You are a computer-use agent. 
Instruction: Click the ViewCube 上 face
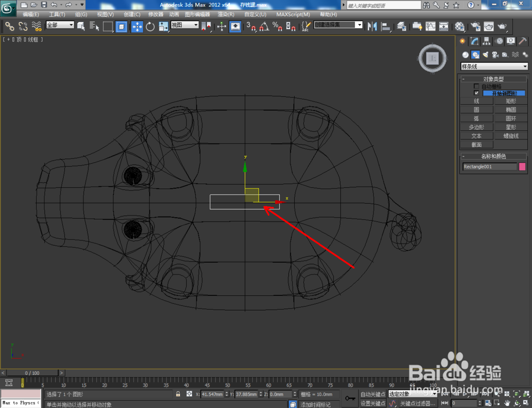[432, 58]
